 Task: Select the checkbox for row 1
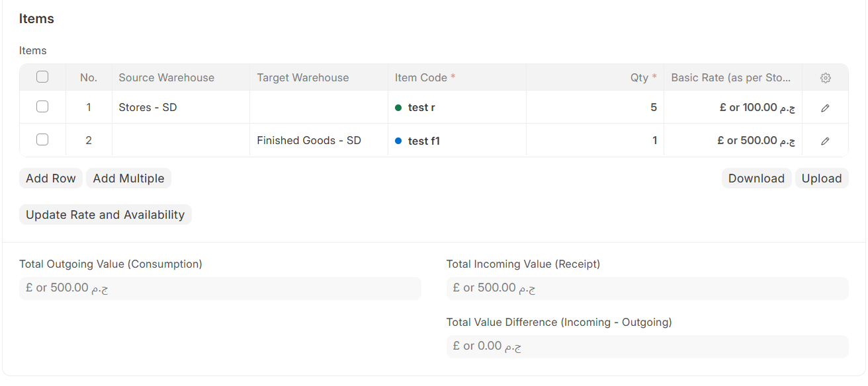pyautogui.click(x=42, y=106)
